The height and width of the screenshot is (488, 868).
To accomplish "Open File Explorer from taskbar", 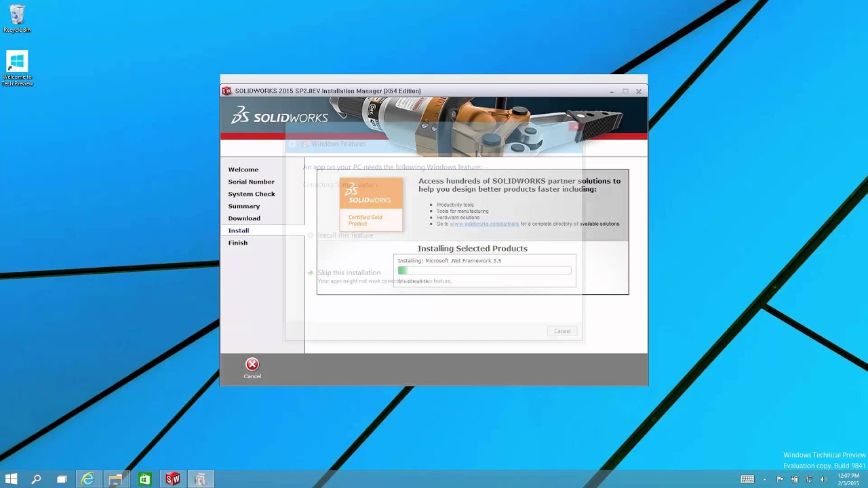I will 116,479.
